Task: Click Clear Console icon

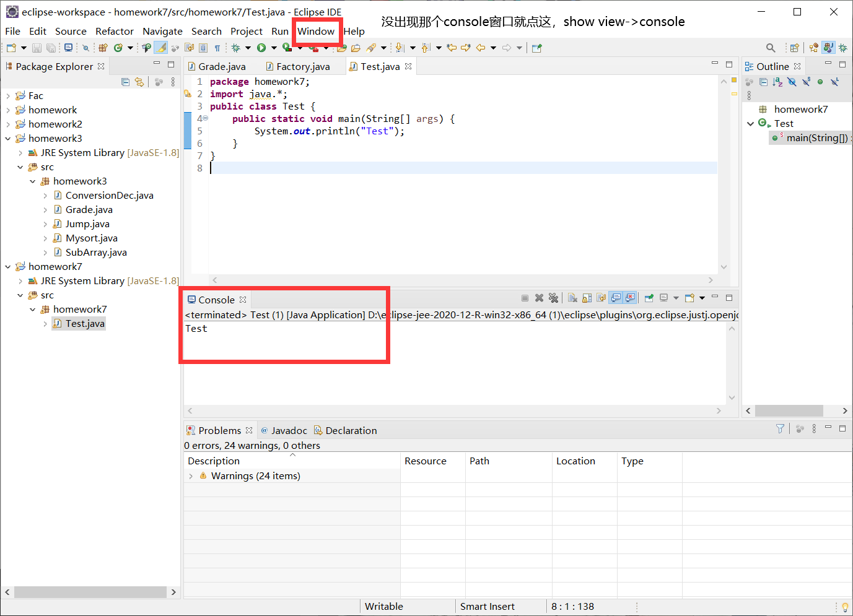Action: click(572, 298)
